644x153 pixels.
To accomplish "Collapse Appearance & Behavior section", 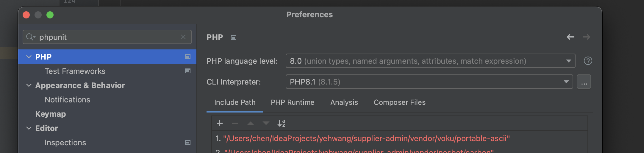I will point(29,85).
